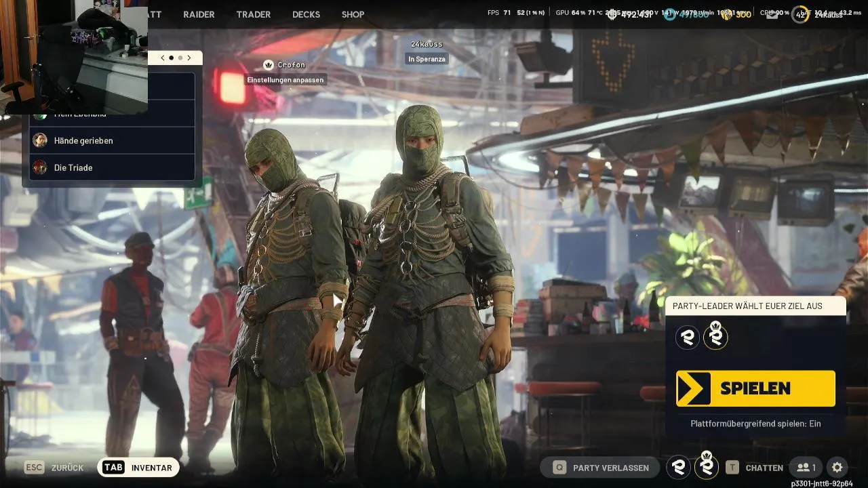Click the TAB key hint icon
868x488 pixels.
pos(113,468)
